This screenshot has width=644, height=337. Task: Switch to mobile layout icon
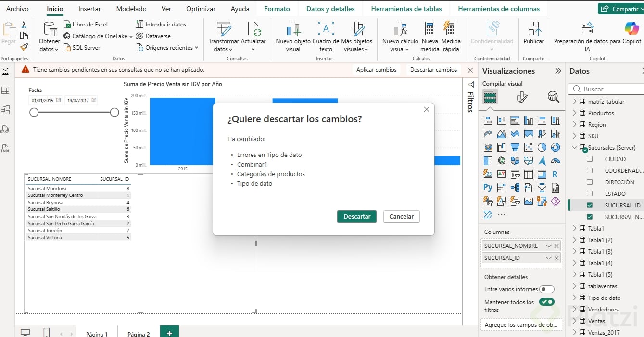(x=47, y=332)
